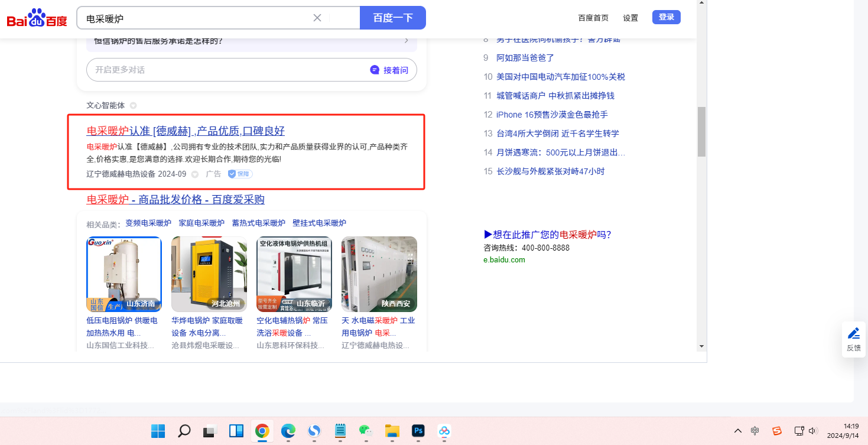Click the 开启更多对话 input field

coord(225,70)
